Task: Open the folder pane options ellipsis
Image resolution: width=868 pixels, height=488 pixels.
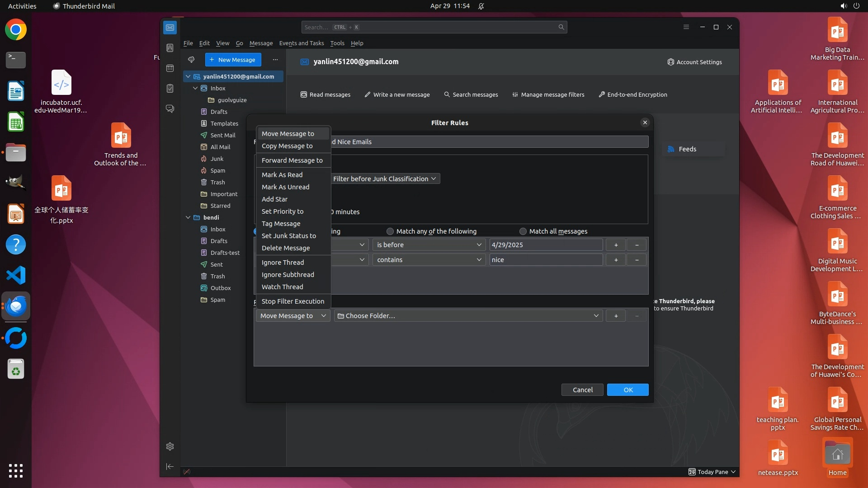Action: click(275, 60)
